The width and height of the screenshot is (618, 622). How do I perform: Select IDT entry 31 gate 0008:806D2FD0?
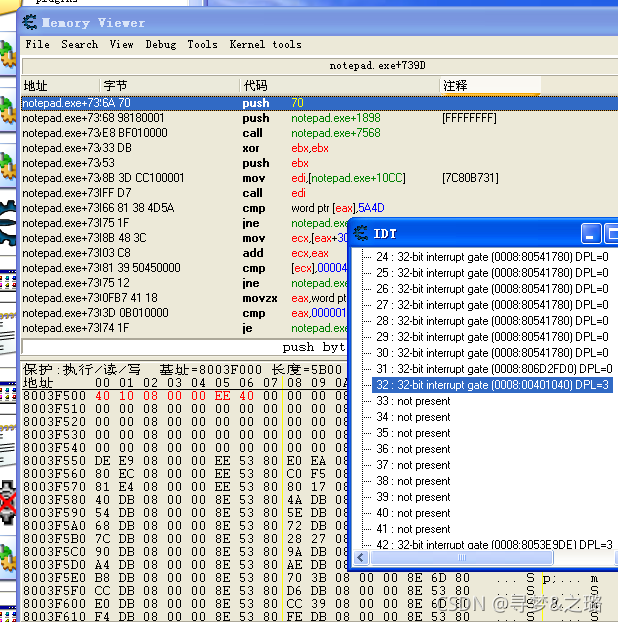pos(494,369)
